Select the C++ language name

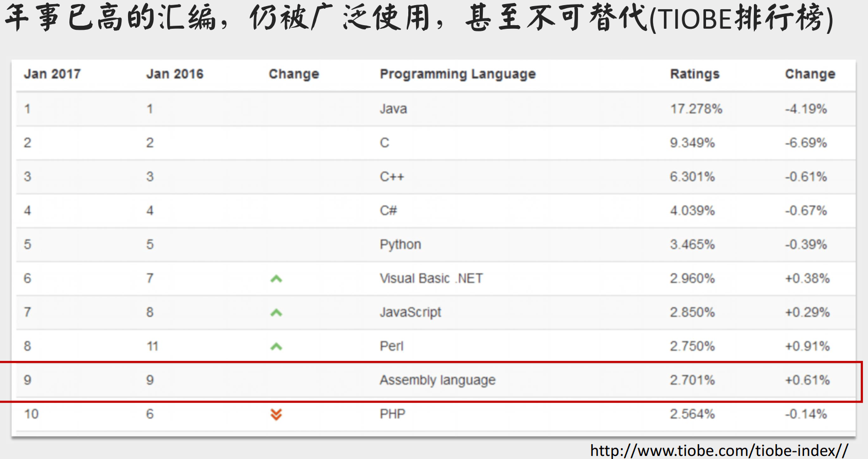pos(392,177)
